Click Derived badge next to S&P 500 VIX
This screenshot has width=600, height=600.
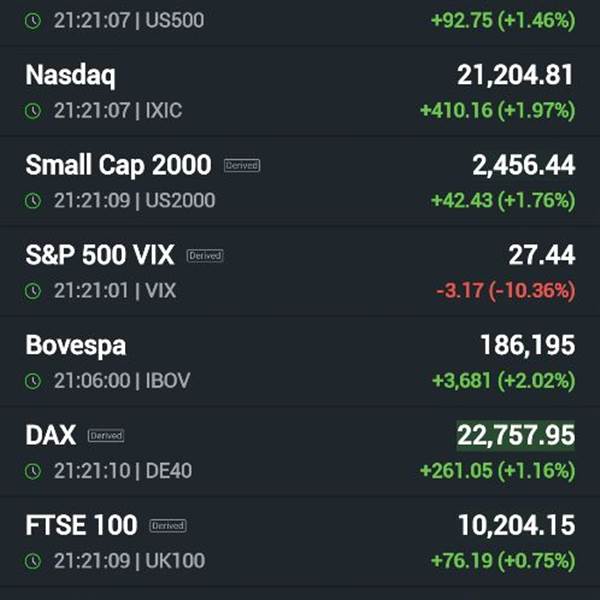[x=205, y=255]
